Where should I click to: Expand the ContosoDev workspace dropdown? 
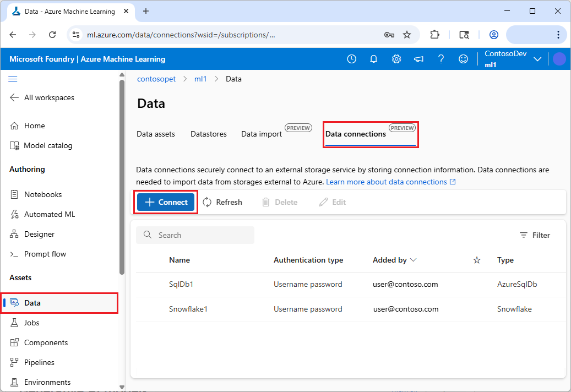coord(537,59)
